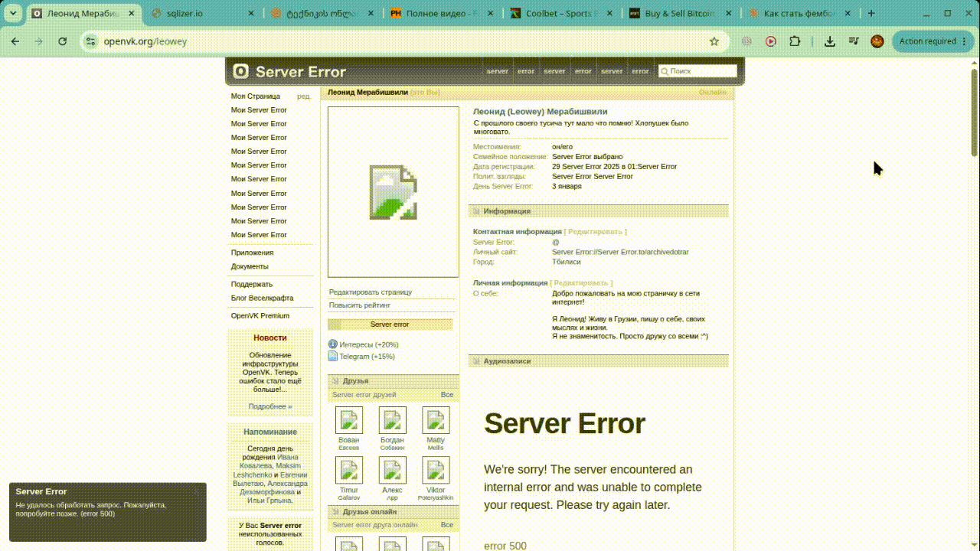Open the Maksim Leshchenko birthday link

click(x=266, y=470)
